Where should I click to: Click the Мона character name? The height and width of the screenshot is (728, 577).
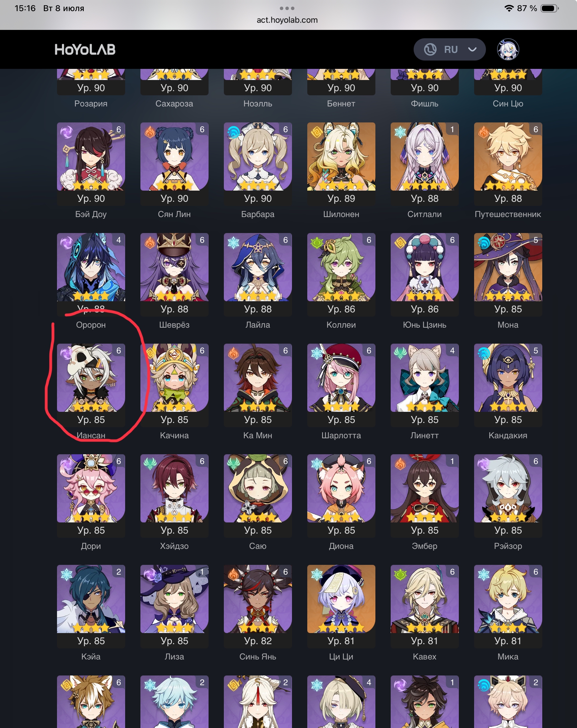tap(508, 325)
